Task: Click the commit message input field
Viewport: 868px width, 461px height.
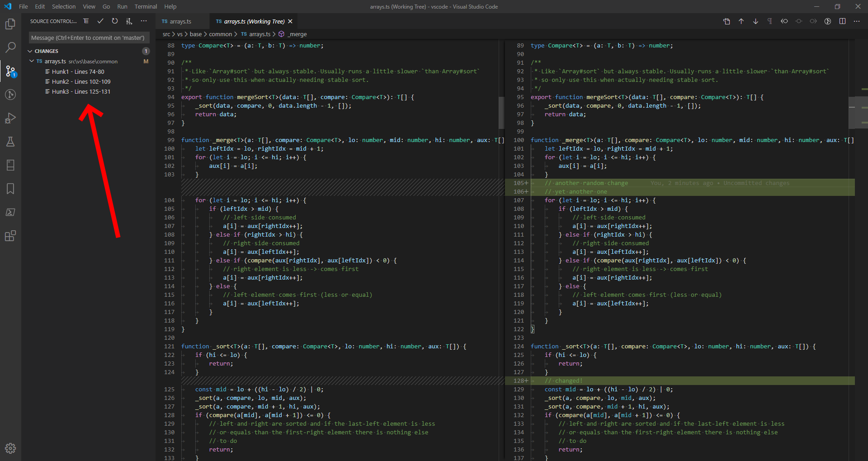Action: pyautogui.click(x=88, y=38)
